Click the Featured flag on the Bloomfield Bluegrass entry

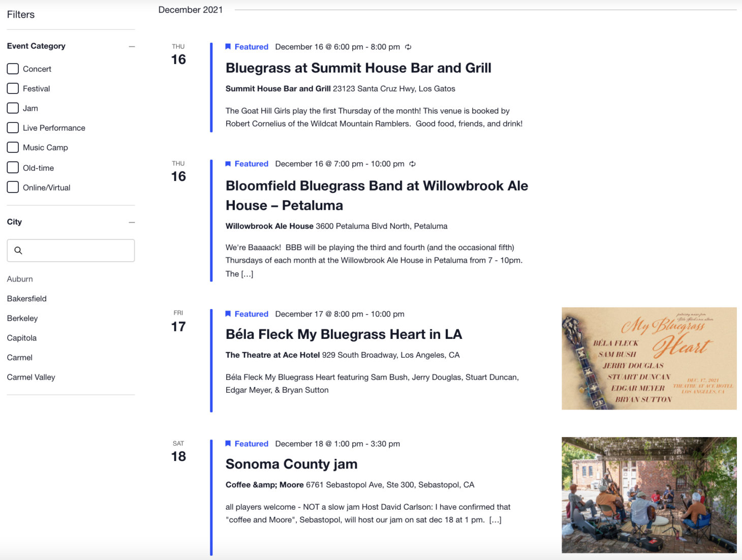click(x=228, y=164)
